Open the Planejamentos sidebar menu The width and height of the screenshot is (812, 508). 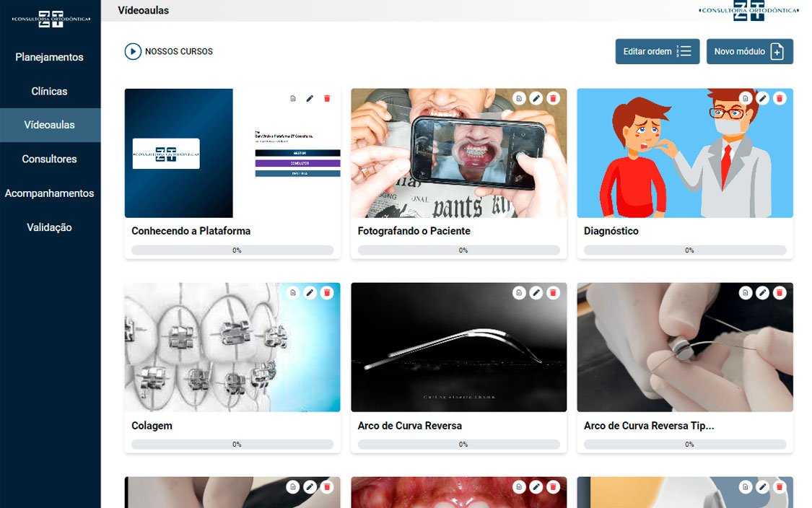coord(50,57)
